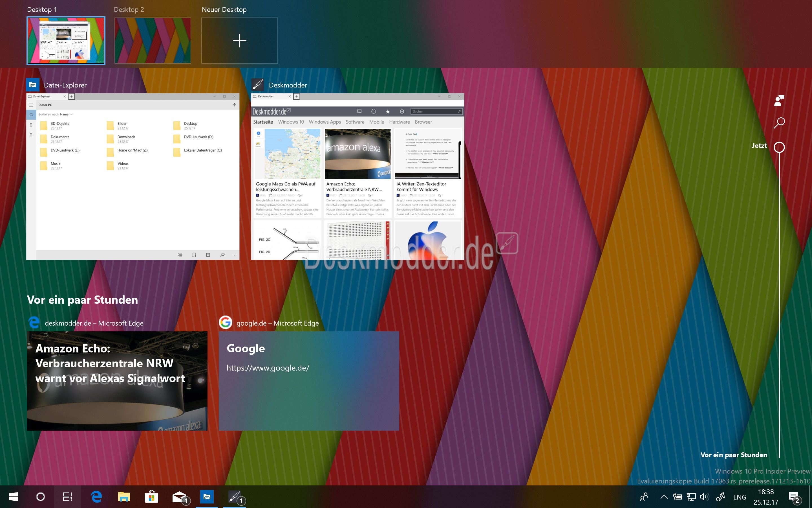Click the Videos folder
812x508 pixels.
(118, 166)
